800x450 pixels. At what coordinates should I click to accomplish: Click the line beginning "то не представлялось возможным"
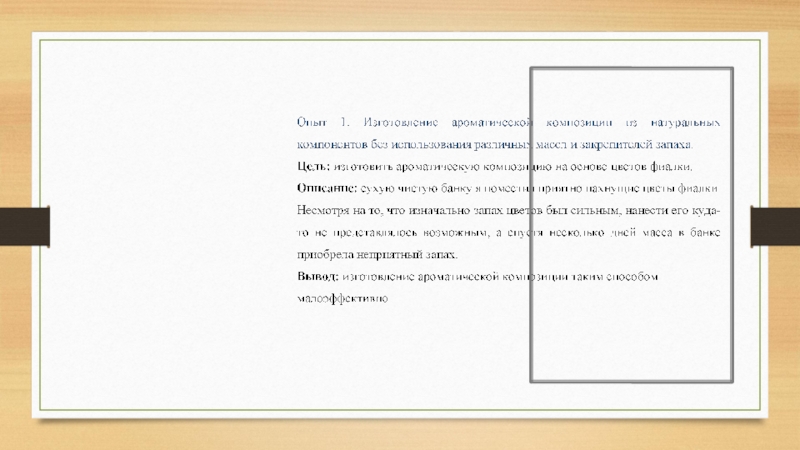[508, 233]
